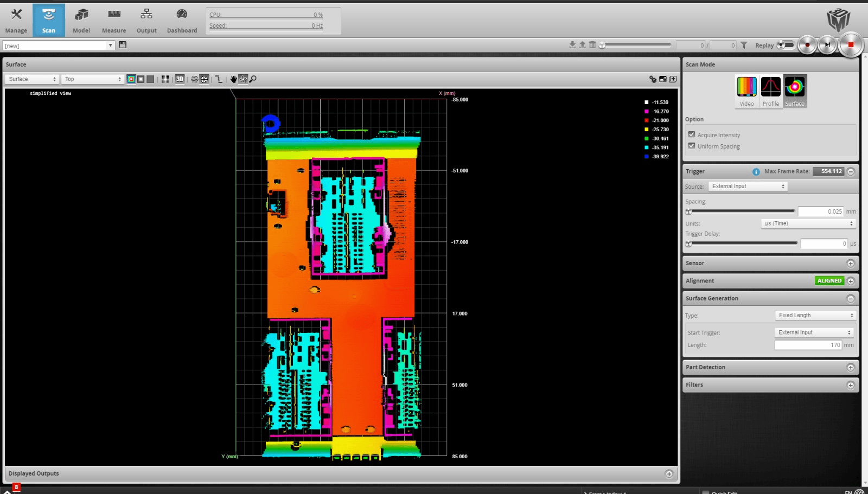Go to the Measure page

[114, 21]
